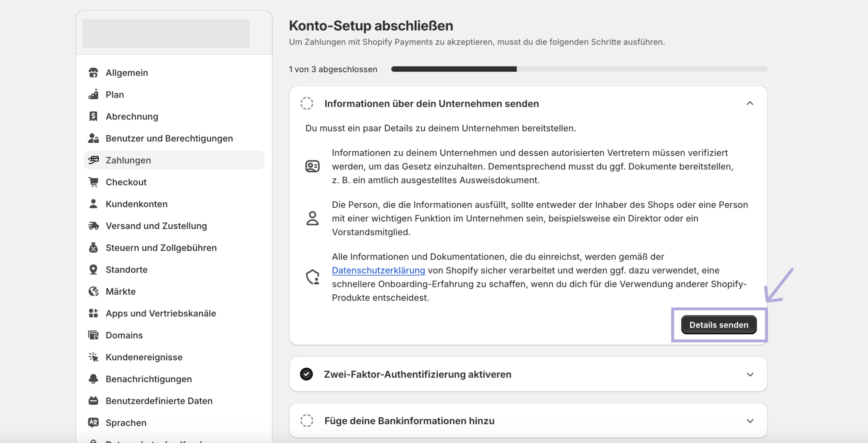Click the Benutzerdefinierte Daten icon
This screenshot has height=443, width=868.
click(93, 401)
